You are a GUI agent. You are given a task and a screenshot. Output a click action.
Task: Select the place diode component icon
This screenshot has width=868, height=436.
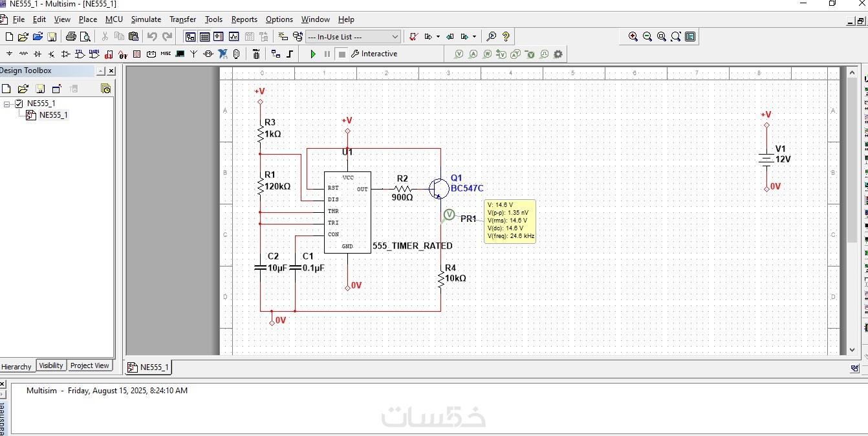(38, 54)
